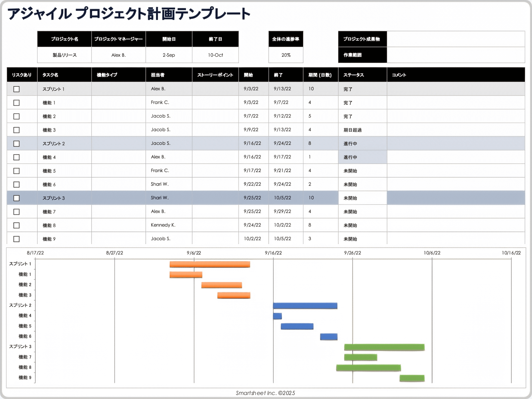Click the end date cell 10-Oct

coord(215,55)
